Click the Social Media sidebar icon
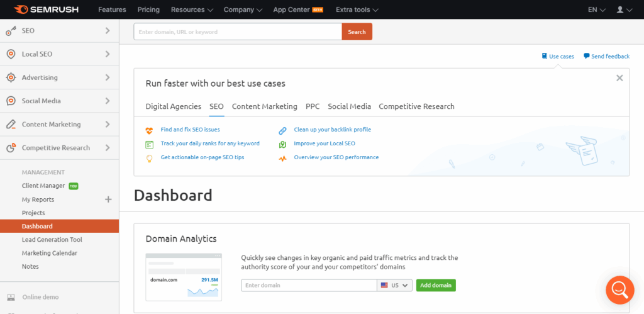Viewport: 644px width, 314px height. click(11, 101)
